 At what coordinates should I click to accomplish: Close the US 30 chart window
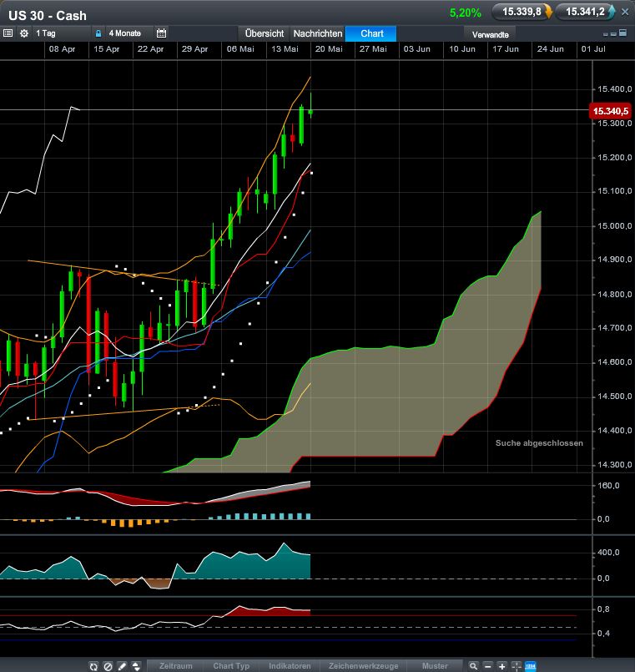tap(625, 13)
